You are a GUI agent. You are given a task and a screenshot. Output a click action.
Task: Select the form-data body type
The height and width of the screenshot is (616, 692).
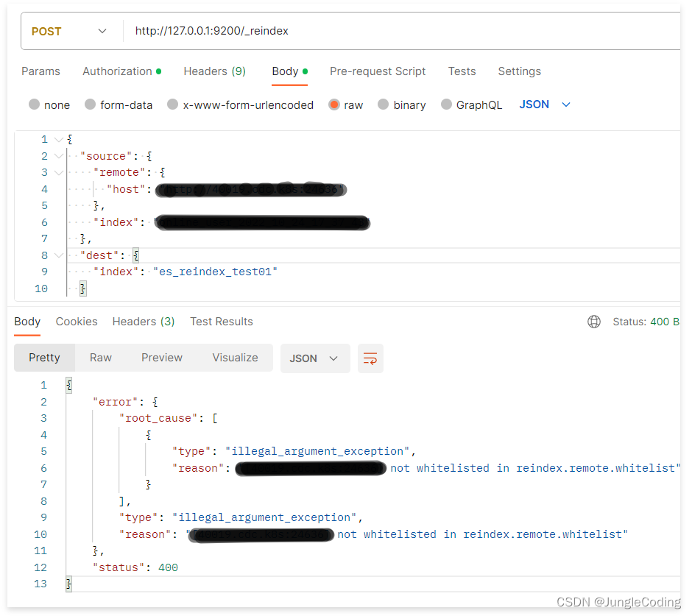(x=119, y=105)
